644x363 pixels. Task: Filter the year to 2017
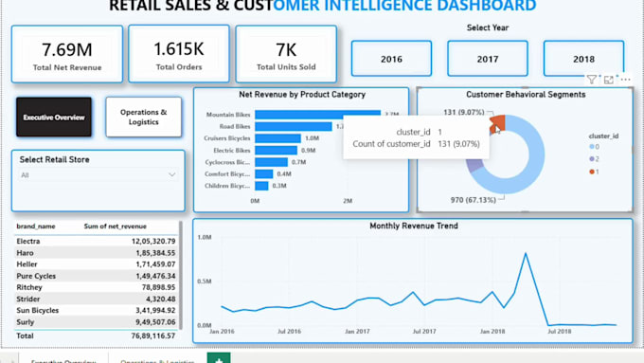488,59
